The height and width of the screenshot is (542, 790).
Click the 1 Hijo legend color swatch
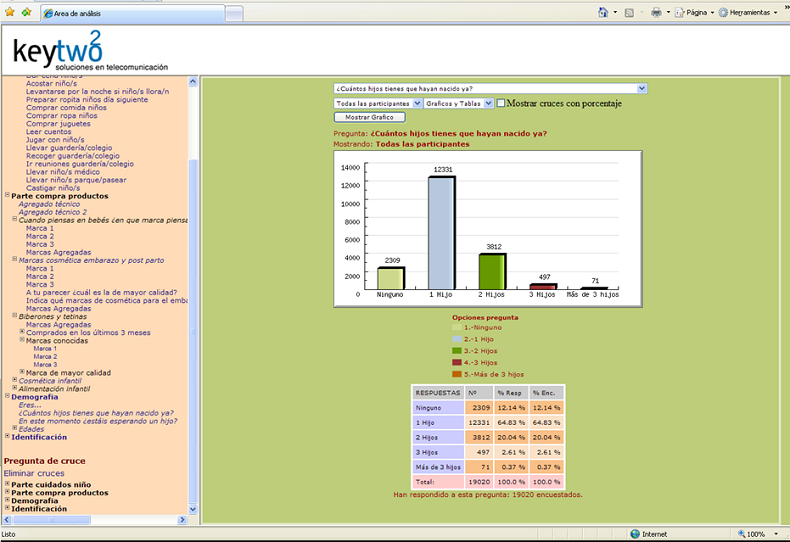point(458,339)
